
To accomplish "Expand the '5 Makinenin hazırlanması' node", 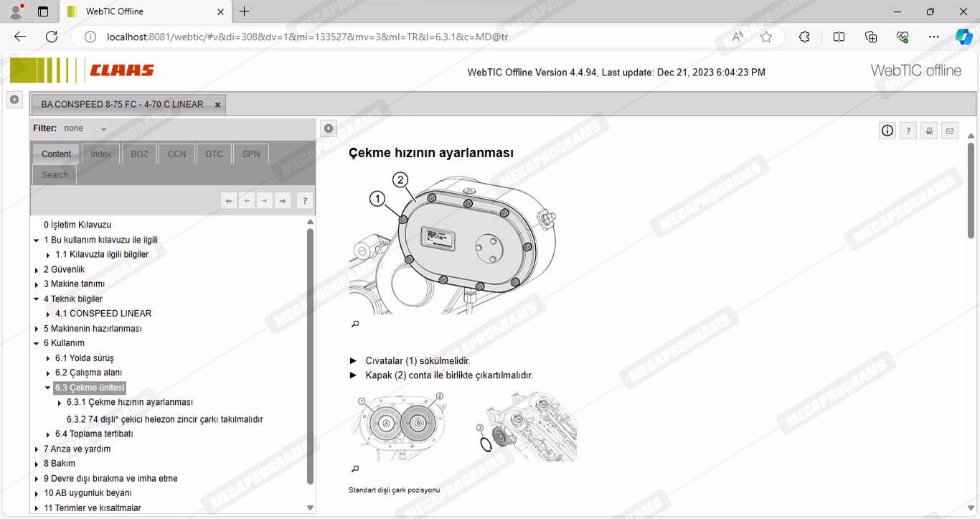I will point(37,329).
